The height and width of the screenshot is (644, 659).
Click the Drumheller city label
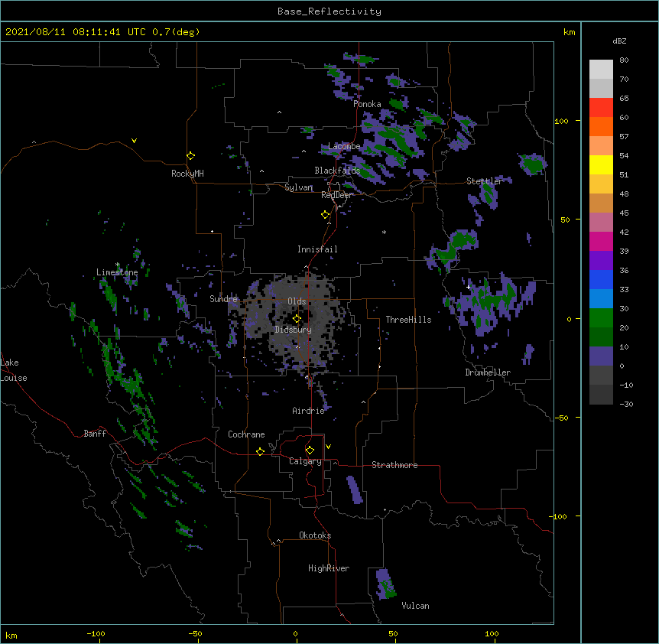[488, 372]
